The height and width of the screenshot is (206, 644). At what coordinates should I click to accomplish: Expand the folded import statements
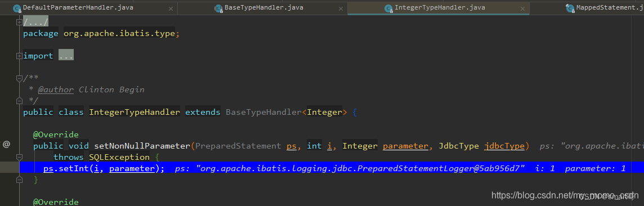pyautogui.click(x=19, y=56)
